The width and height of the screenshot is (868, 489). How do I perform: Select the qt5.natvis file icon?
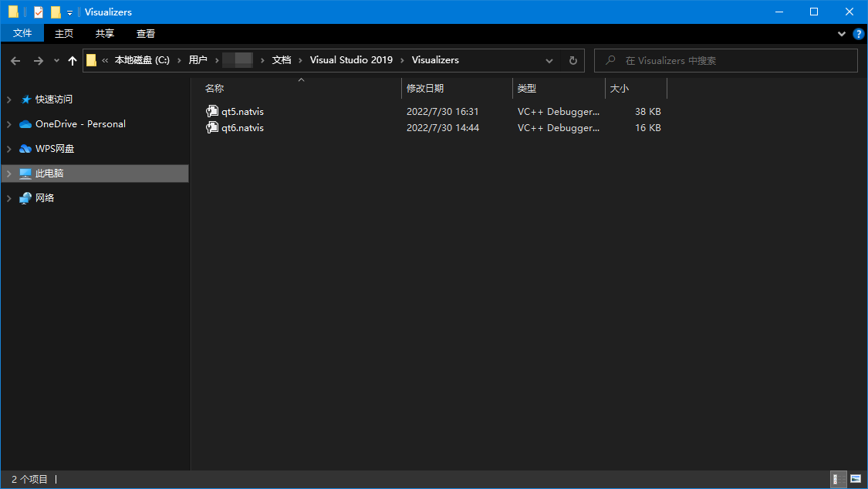(x=212, y=111)
